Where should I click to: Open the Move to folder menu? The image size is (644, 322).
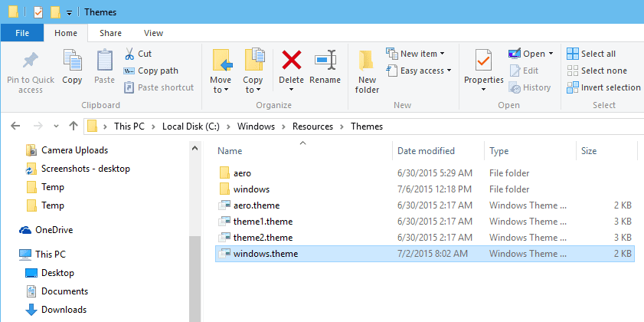click(221, 71)
